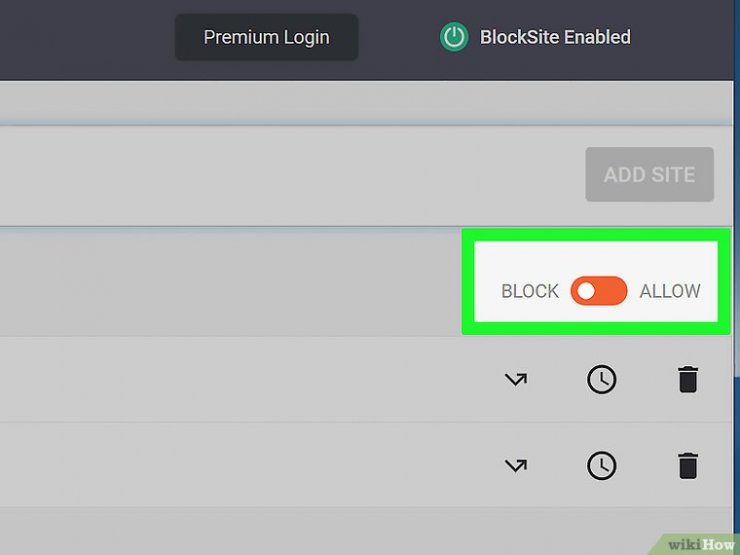Select the ALLOW label beside the switch

click(670, 291)
